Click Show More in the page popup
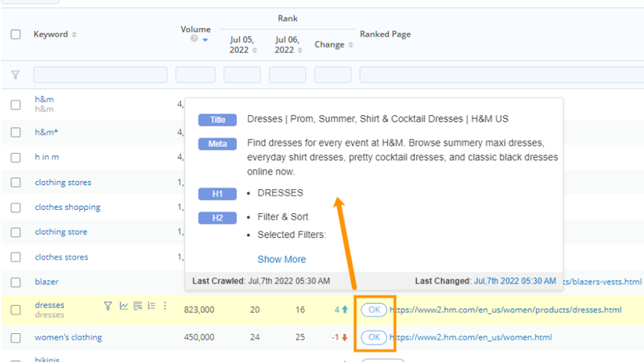 pos(282,259)
